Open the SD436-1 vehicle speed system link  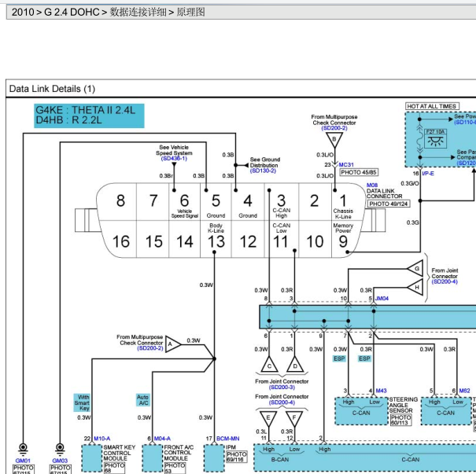tap(174, 159)
